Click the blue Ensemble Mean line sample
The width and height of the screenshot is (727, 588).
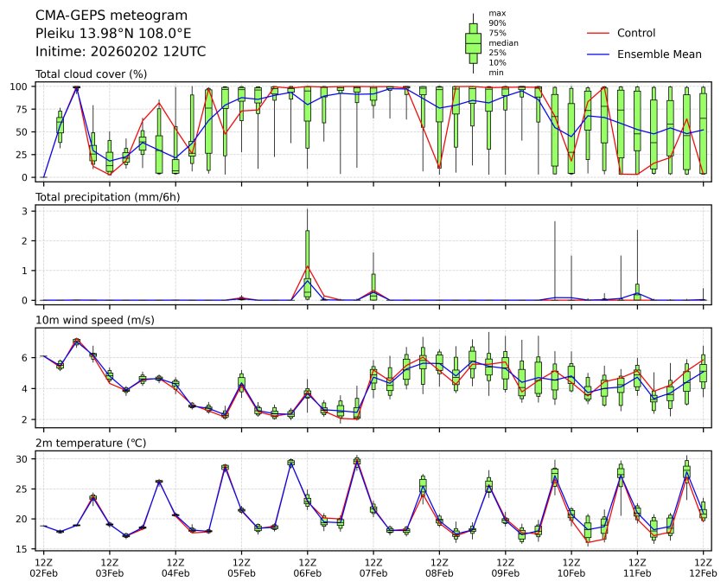[x=599, y=54]
